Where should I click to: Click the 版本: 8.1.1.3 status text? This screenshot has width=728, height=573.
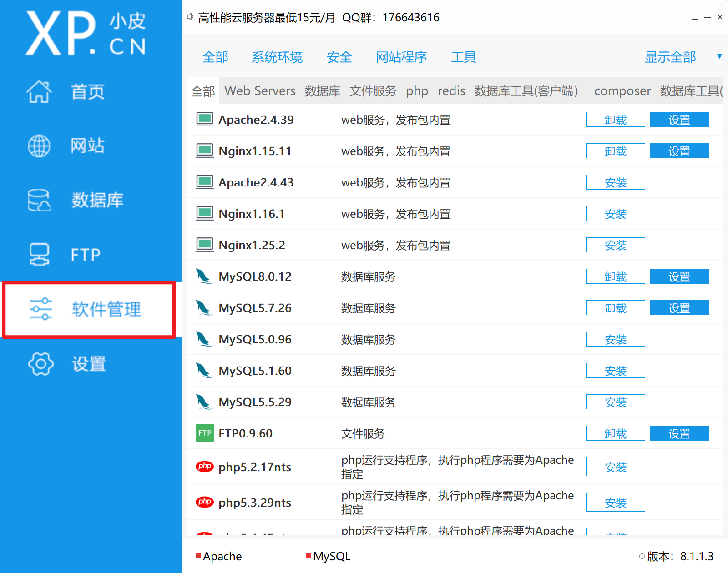coord(680,556)
